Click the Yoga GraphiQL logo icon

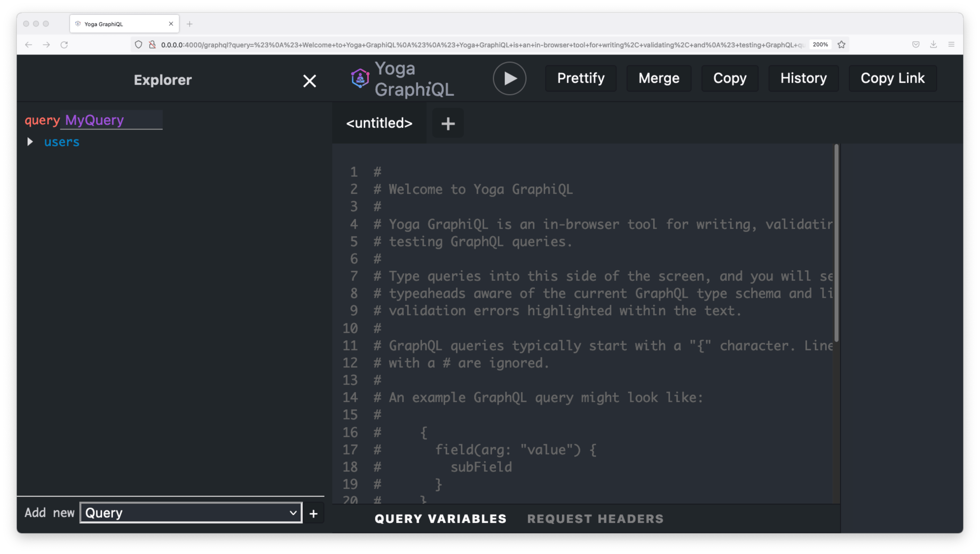360,78
